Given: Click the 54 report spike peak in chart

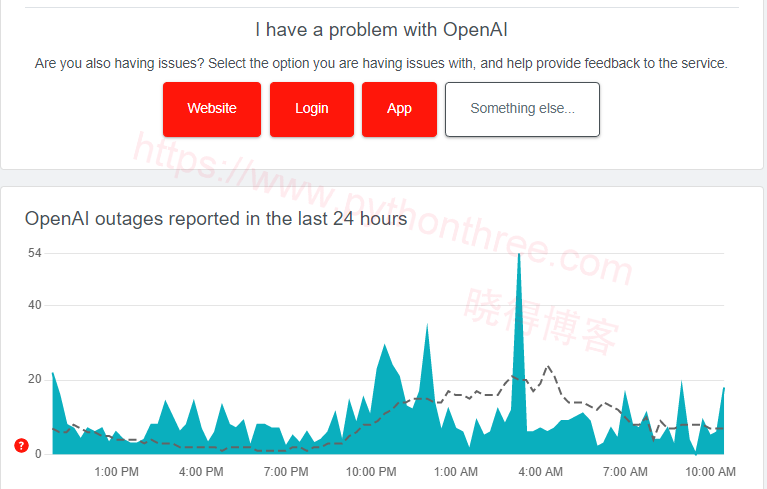Looking at the screenshot, I should 519,255.
